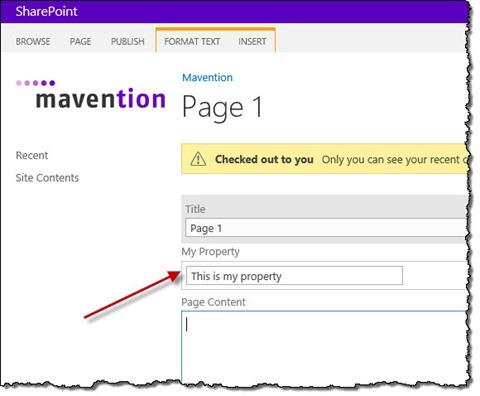Click the Title input field
Screen dimensions: 480x396
tap(326, 228)
